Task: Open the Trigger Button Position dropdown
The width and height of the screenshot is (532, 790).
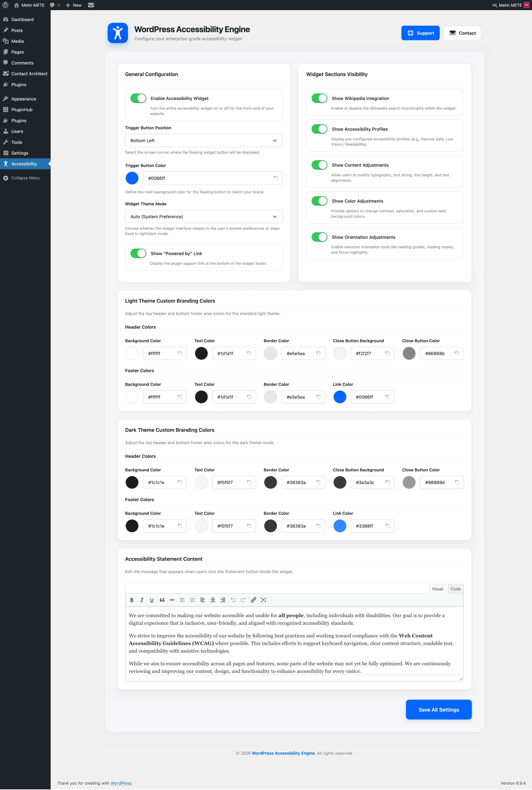Action: tap(204, 141)
